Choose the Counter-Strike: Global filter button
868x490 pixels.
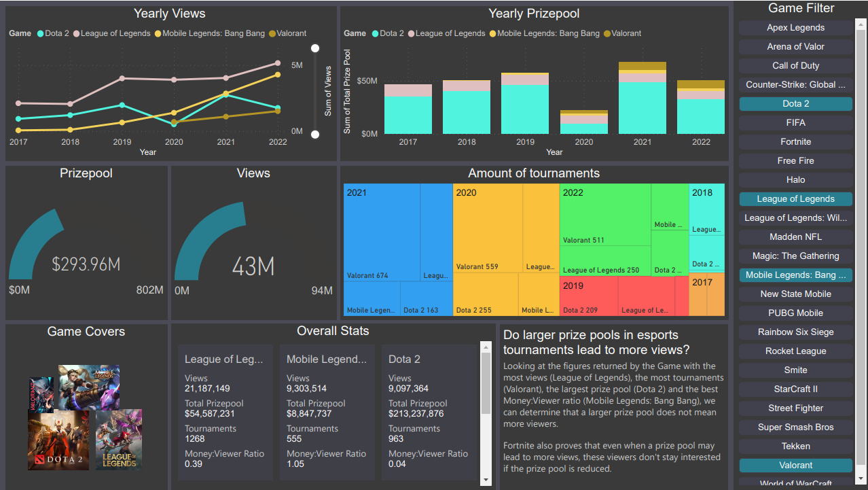[795, 85]
